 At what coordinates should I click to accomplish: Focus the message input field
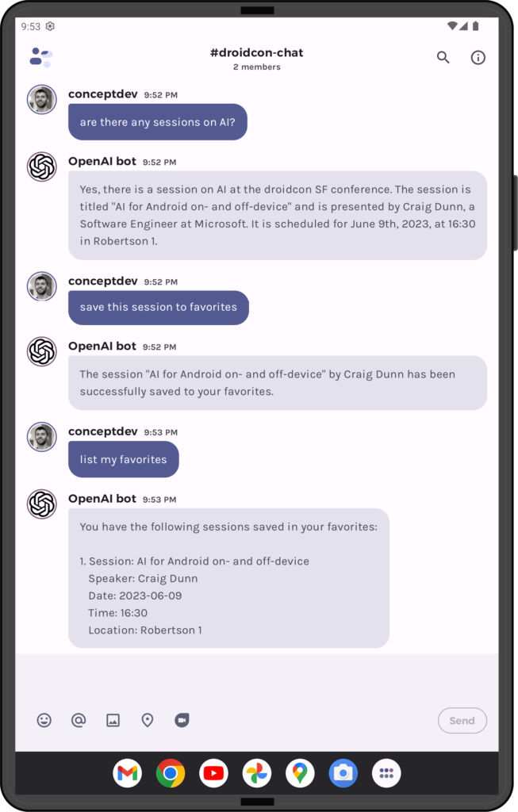257,679
